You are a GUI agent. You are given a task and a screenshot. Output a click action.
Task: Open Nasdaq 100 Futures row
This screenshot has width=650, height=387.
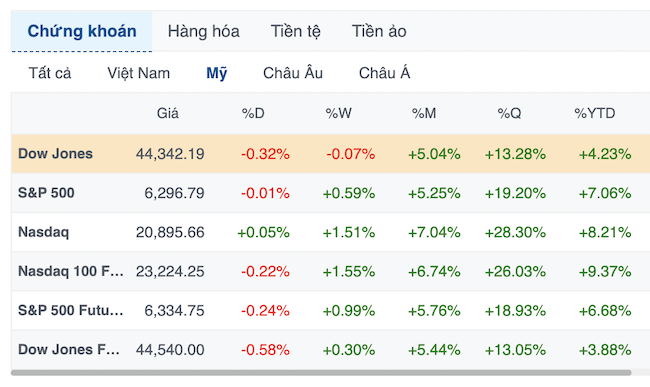tap(330, 271)
